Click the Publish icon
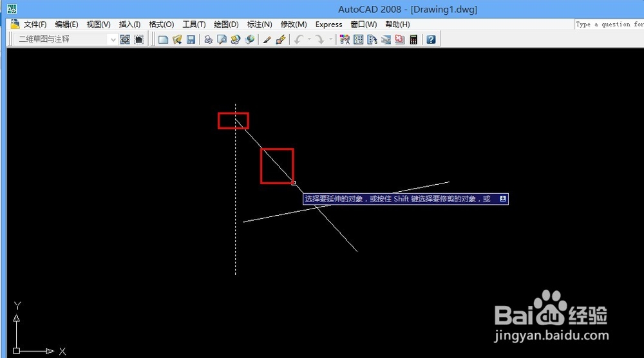Image resolution: width=644 pixels, height=358 pixels. (x=235, y=39)
